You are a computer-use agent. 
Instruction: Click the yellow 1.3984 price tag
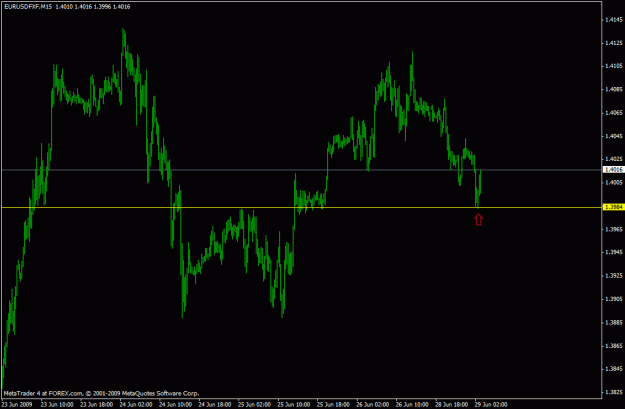click(613, 207)
